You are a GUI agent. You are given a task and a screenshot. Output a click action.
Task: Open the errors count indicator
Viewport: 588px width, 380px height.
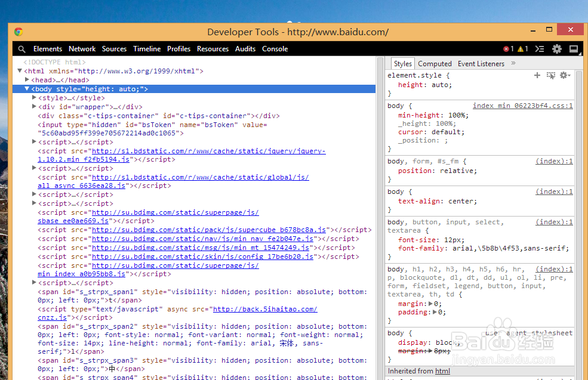509,49
